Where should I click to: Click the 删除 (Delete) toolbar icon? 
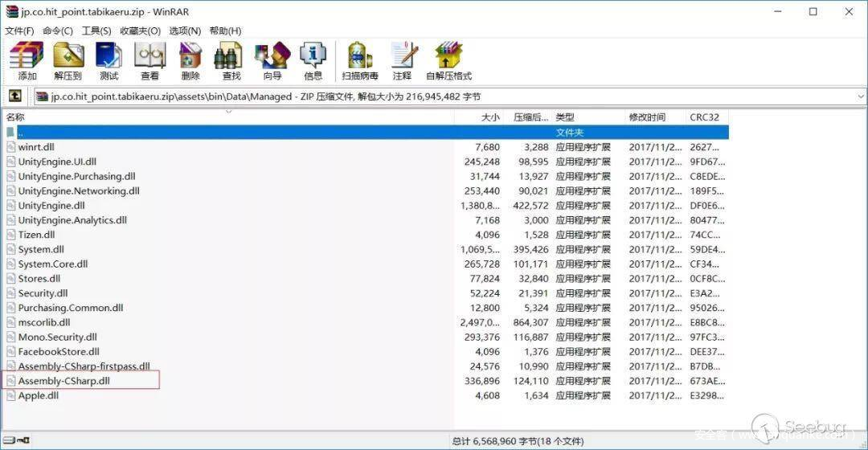pyautogui.click(x=190, y=60)
